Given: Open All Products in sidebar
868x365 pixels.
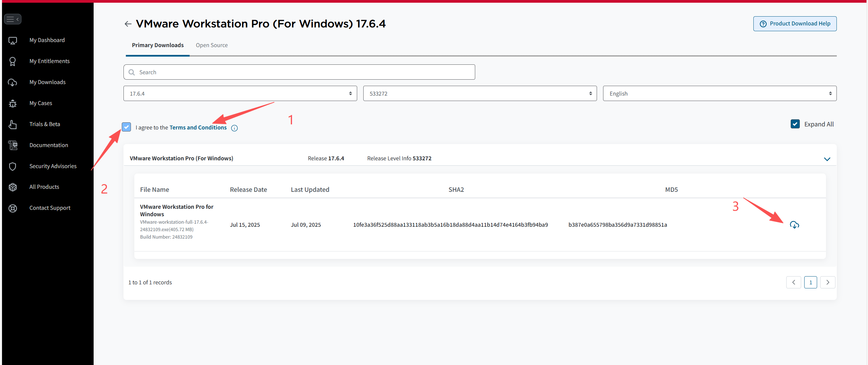Looking at the screenshot, I should [x=44, y=187].
